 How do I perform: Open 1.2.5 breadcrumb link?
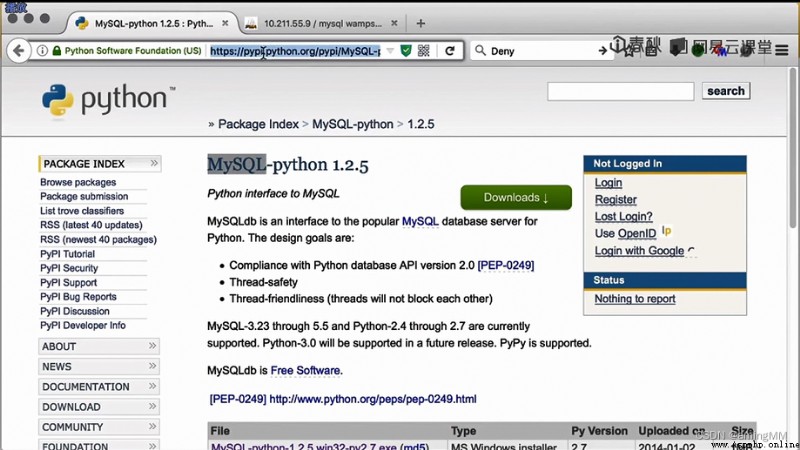click(x=420, y=124)
